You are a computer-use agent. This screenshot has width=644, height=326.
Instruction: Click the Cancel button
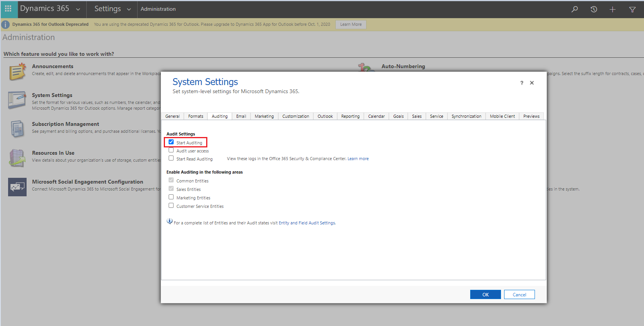(x=520, y=294)
